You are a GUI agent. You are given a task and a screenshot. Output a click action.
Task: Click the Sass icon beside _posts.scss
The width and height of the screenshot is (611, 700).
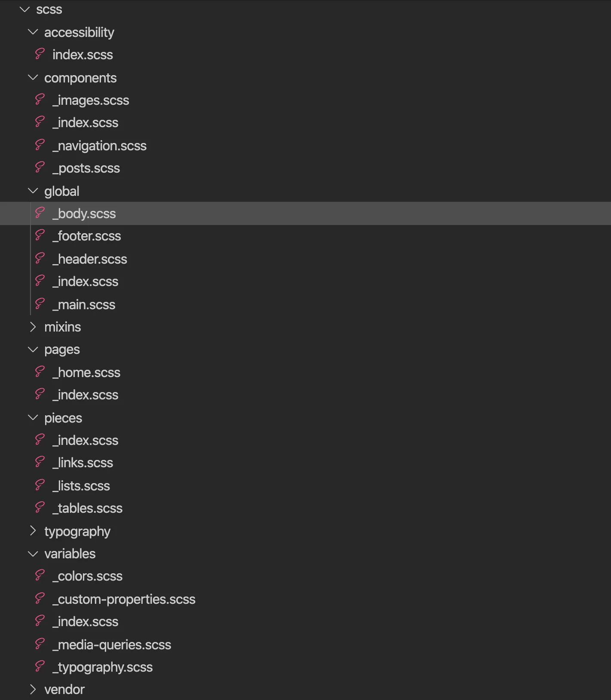[x=40, y=167]
